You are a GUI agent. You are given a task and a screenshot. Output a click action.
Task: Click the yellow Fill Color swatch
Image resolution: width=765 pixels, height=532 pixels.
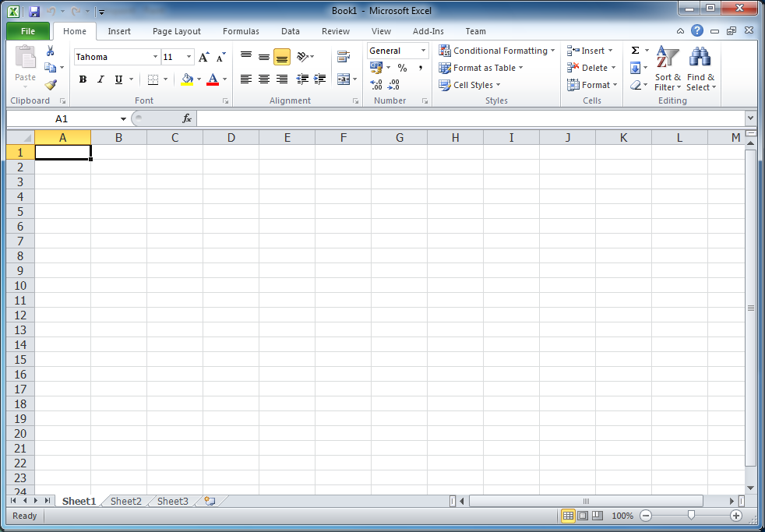[x=187, y=79]
